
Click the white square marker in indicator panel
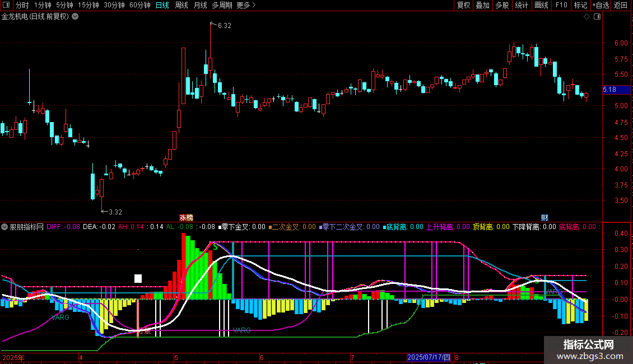pos(138,278)
